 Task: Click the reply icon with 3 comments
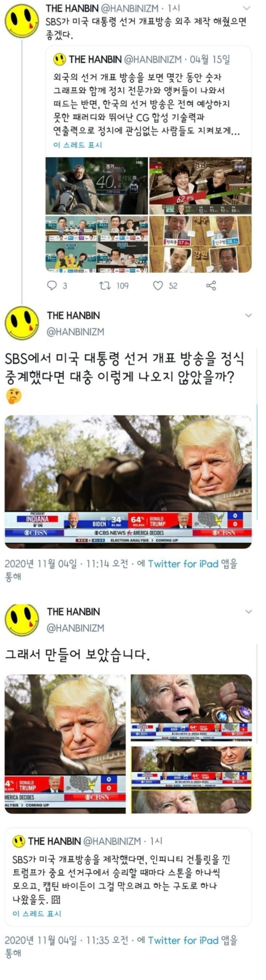(52, 285)
